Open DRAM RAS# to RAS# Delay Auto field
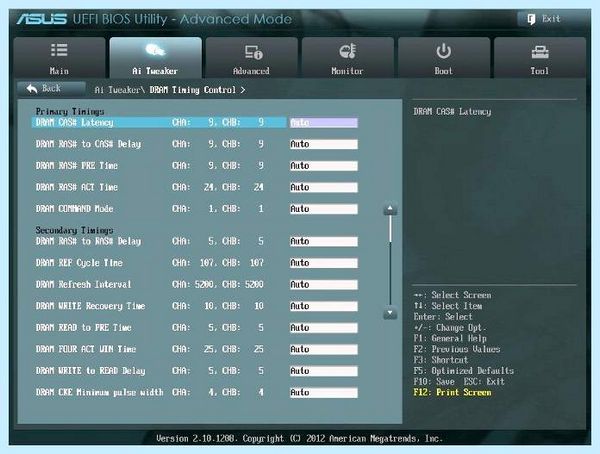Screen dimensions: 600x454 click(324, 241)
